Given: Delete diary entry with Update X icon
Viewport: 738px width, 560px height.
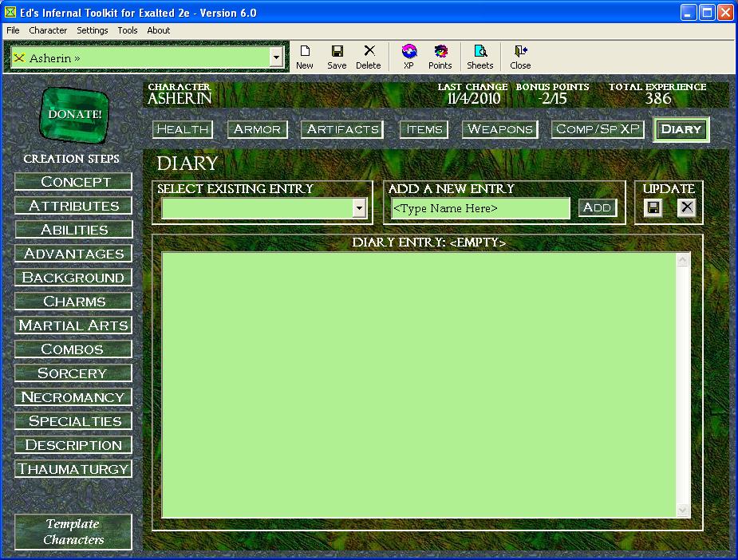Looking at the screenshot, I should (x=687, y=207).
